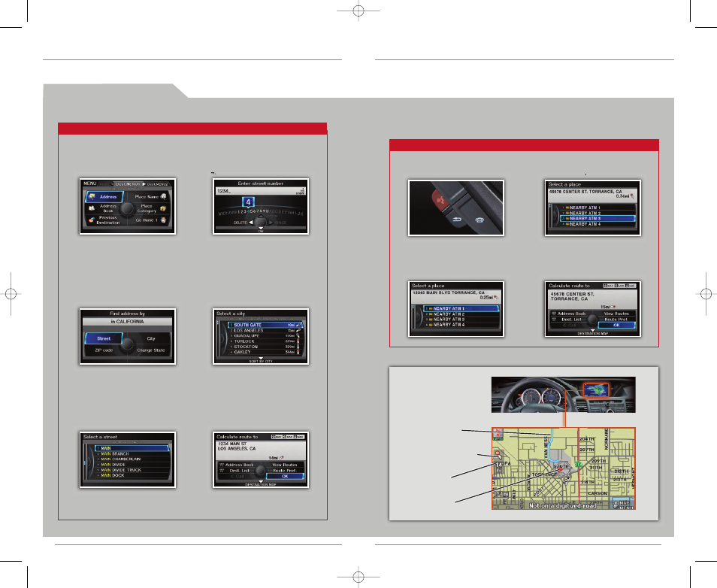The width and height of the screenshot is (717, 588).
Task: Select highlighted NEARBY ATM 3 in the 45678 CENTER ST list
Action: 597,219
